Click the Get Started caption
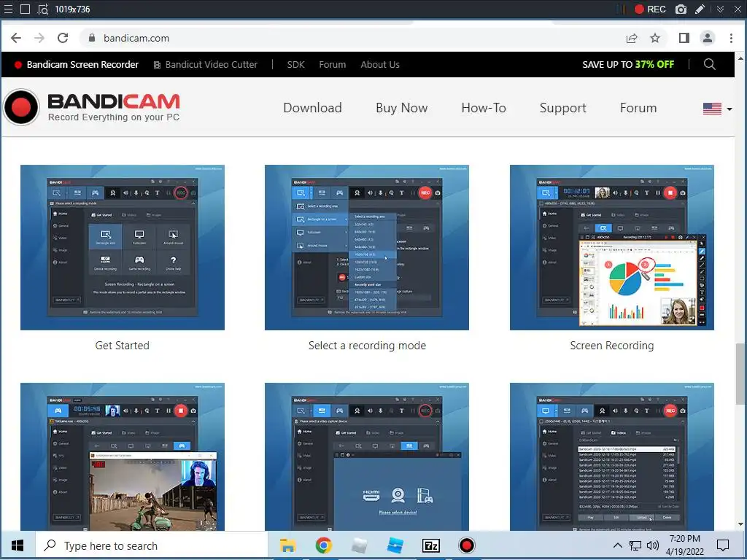 click(123, 346)
